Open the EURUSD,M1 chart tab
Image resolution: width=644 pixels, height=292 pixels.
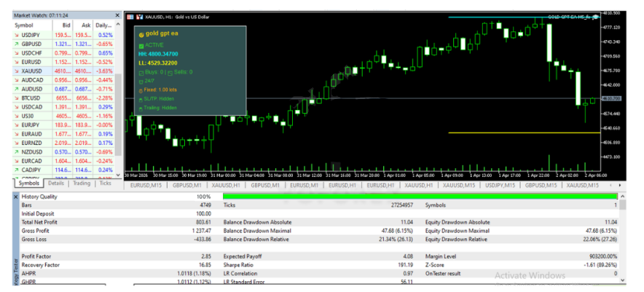(304, 186)
